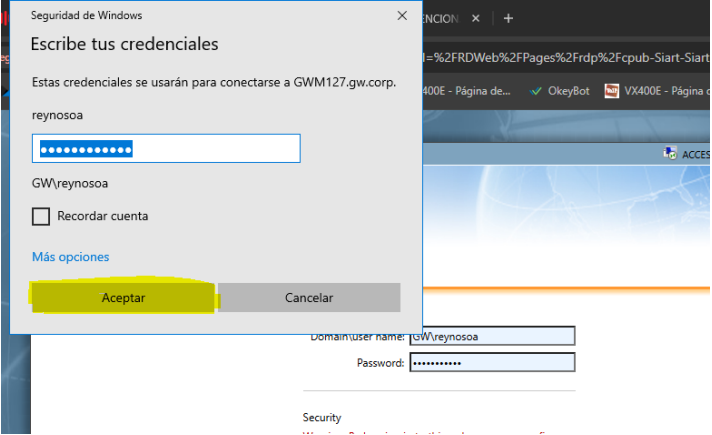Click the OkeyBot bookmark checkmark icon
The width and height of the screenshot is (712, 435).
tap(536, 91)
